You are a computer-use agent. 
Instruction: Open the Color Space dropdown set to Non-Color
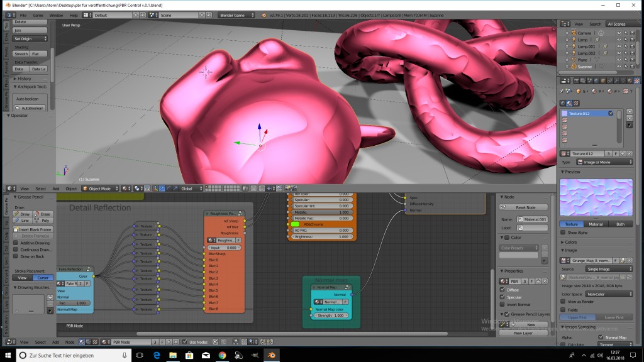click(x=609, y=294)
